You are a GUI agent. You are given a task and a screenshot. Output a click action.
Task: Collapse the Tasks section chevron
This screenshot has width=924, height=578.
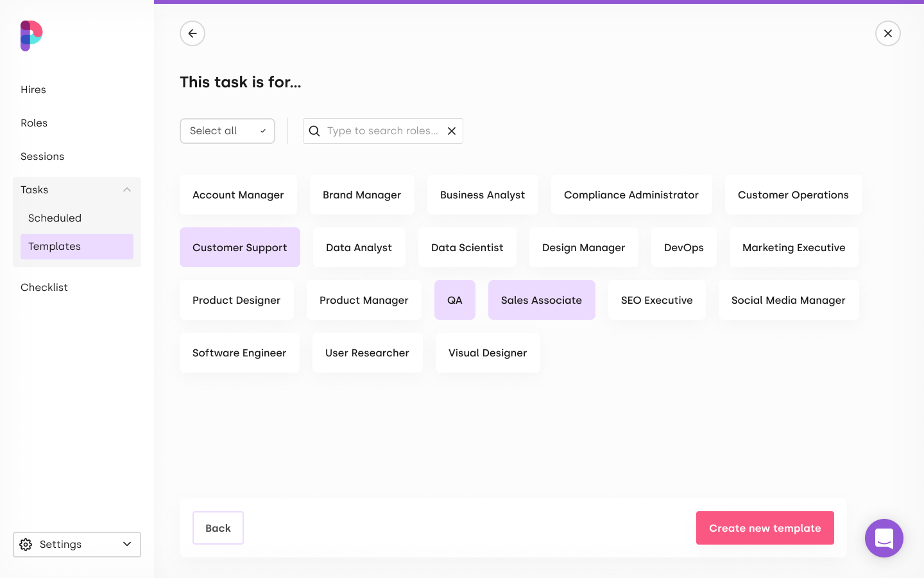127,189
